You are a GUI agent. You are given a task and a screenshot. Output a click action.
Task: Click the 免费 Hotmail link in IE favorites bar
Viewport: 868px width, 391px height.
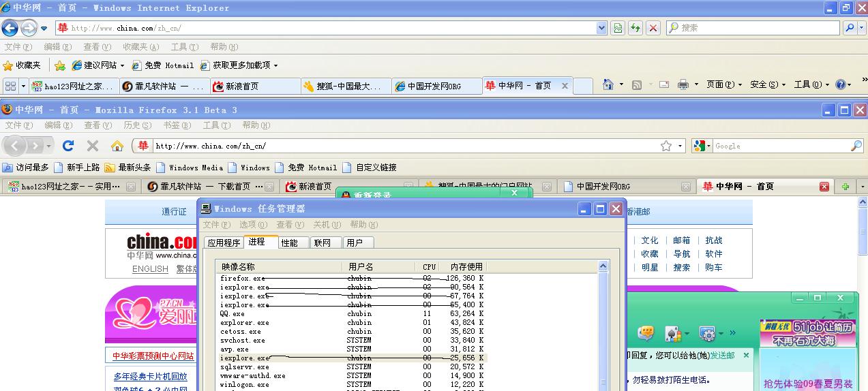tap(162, 65)
